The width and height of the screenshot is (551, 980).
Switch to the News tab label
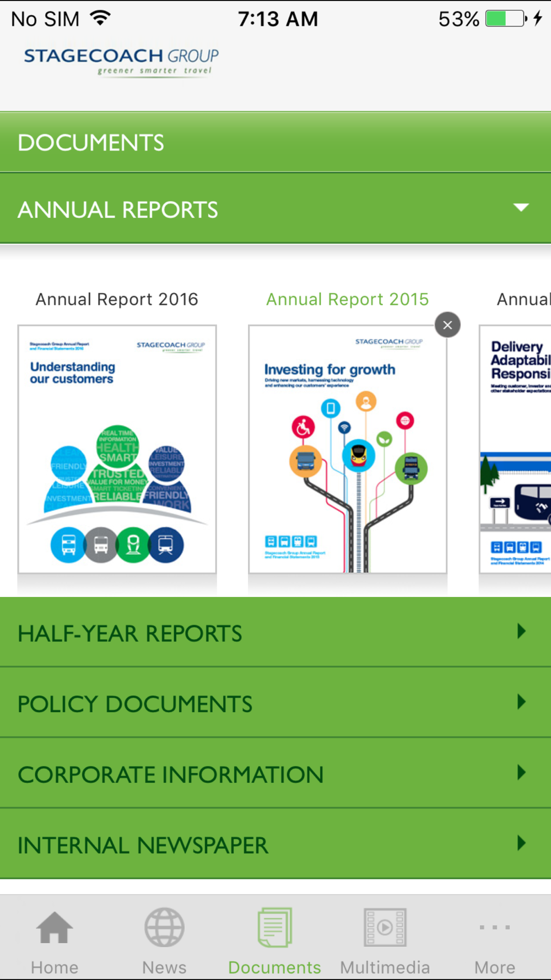pos(164,967)
